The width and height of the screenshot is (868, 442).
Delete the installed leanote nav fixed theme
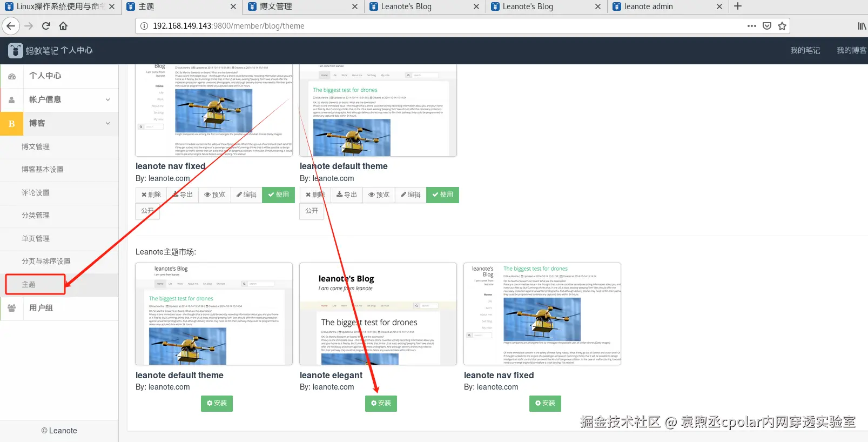click(x=151, y=195)
